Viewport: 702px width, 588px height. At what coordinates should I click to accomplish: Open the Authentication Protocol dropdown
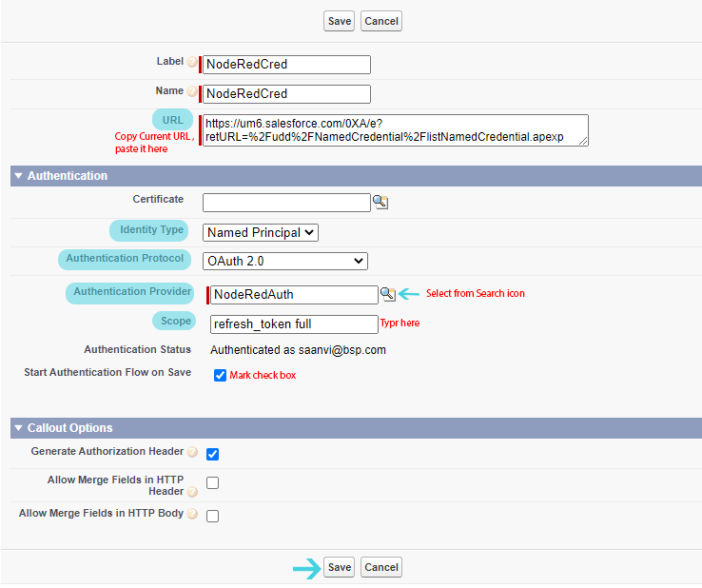click(285, 261)
